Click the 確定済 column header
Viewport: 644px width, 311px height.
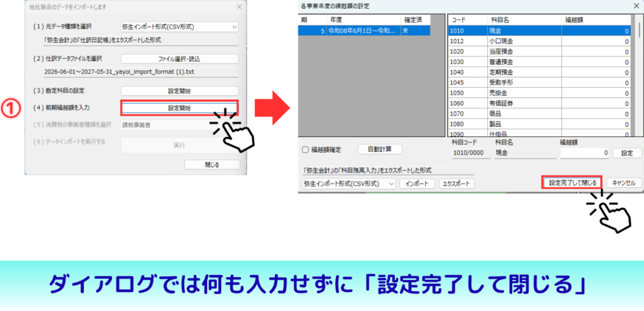point(416,19)
